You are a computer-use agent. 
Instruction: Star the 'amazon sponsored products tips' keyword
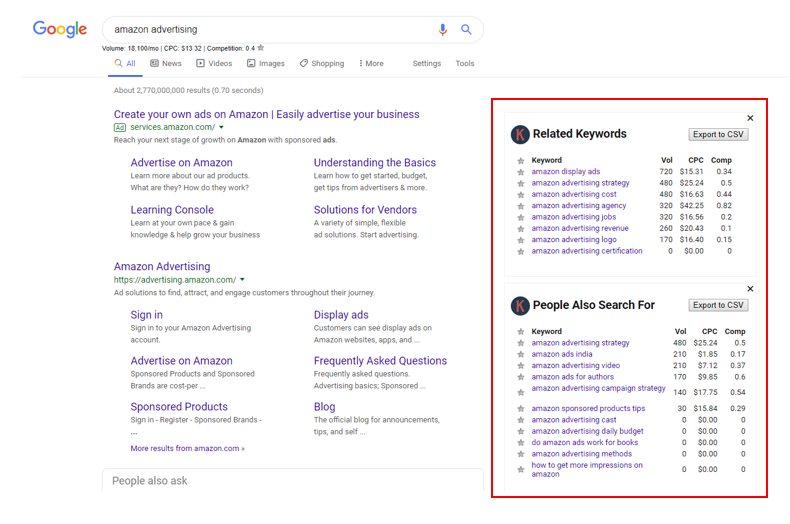point(520,409)
